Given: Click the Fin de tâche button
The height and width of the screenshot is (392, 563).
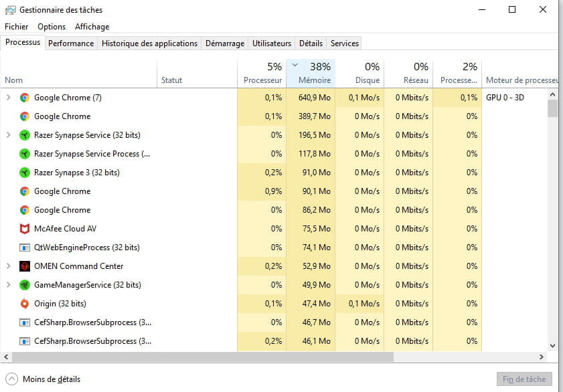Looking at the screenshot, I should 524,379.
